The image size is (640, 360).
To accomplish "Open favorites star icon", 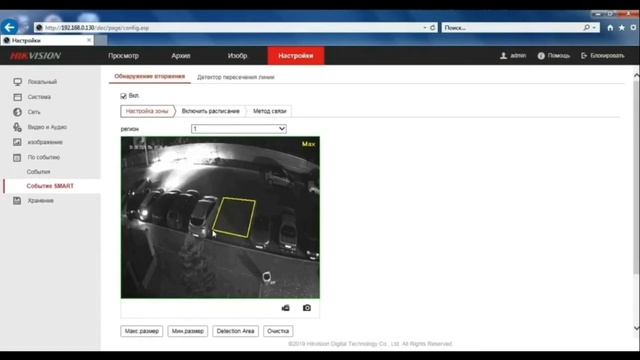I will point(622,28).
